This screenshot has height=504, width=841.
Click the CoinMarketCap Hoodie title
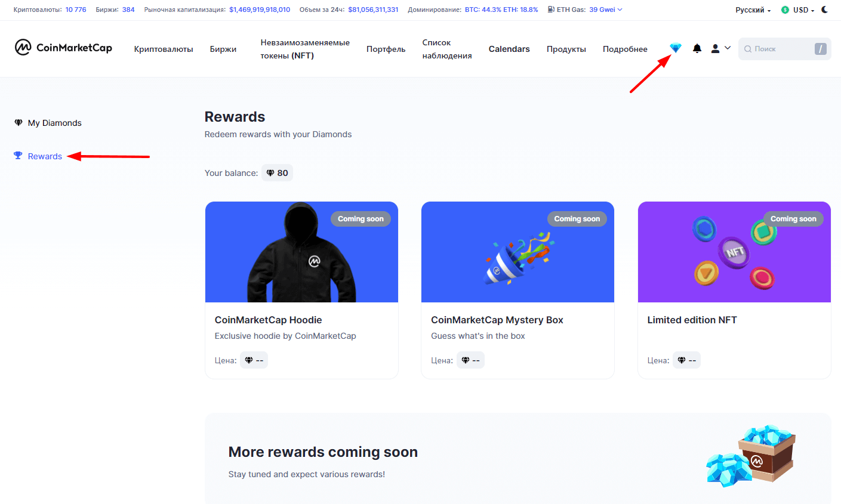(x=269, y=320)
